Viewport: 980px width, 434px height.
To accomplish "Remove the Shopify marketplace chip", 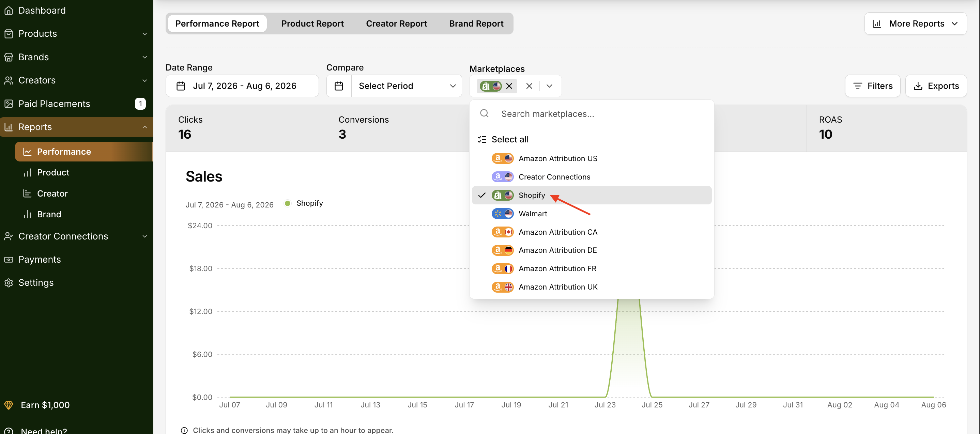I will [x=509, y=86].
